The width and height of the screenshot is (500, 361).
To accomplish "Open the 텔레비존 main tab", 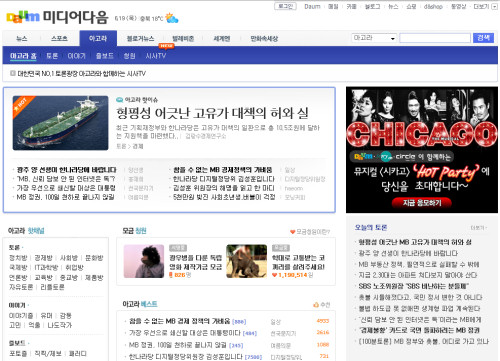I will pos(183,39).
